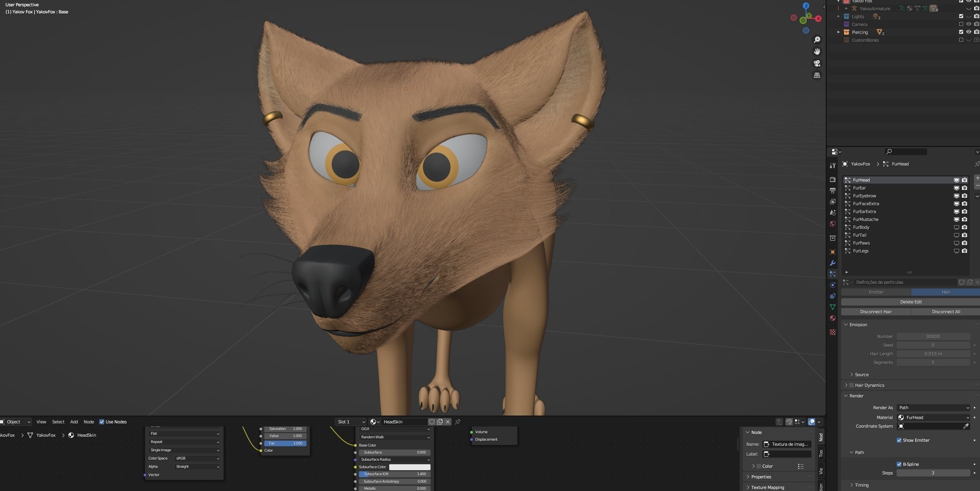Open the Slot 1 dropdown
This screenshot has width=980, height=491.
(x=351, y=422)
